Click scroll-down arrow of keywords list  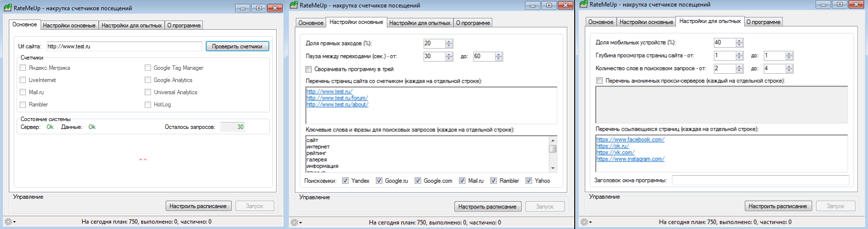point(553,168)
